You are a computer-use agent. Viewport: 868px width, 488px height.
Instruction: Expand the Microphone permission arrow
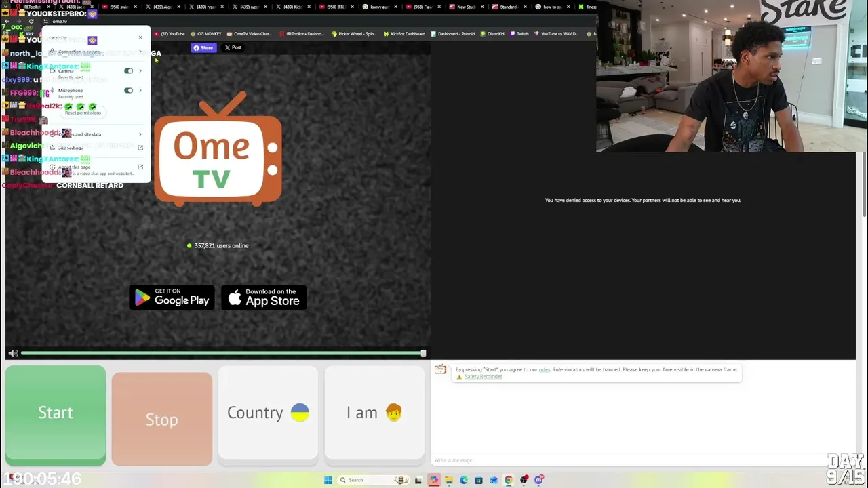coord(140,90)
